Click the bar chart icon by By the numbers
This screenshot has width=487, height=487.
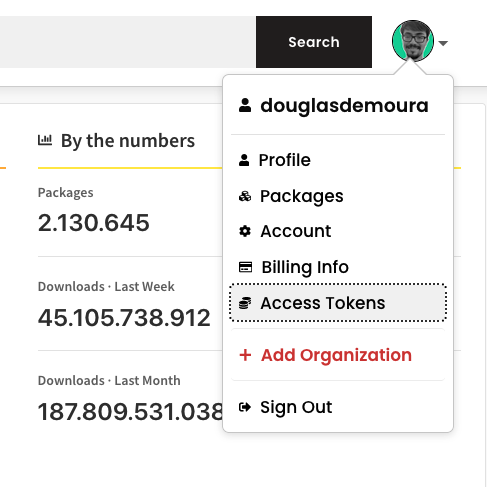click(45, 140)
